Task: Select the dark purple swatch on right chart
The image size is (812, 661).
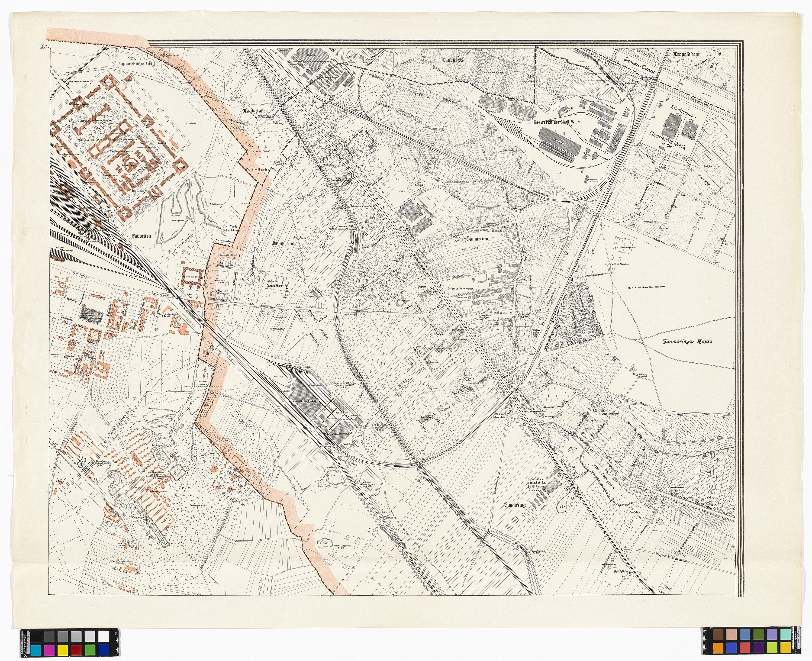Action: coord(758,648)
